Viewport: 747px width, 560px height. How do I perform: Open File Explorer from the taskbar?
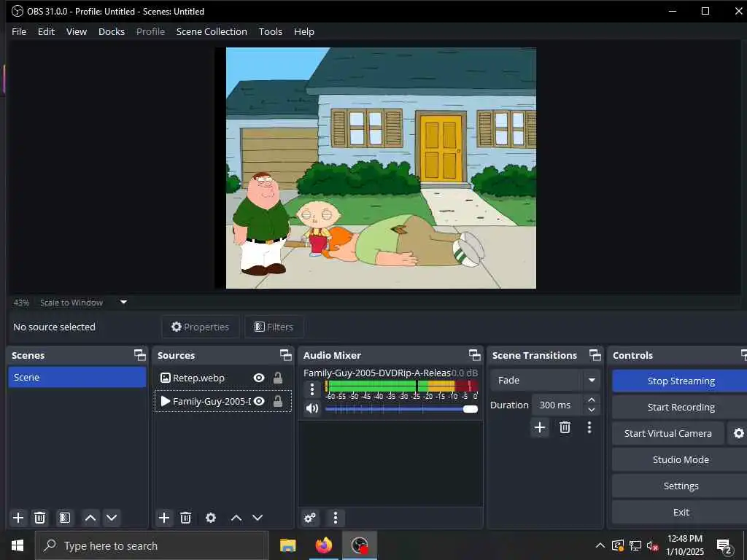(287, 545)
